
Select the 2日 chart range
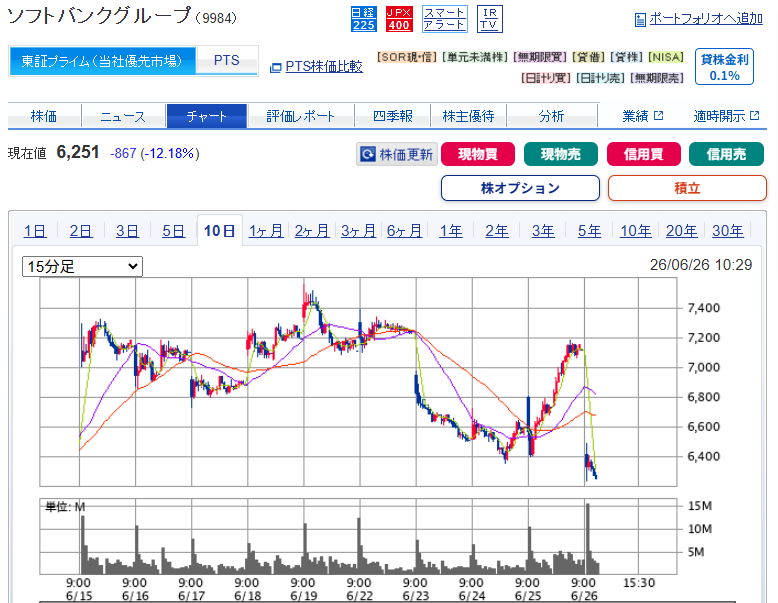[81, 231]
